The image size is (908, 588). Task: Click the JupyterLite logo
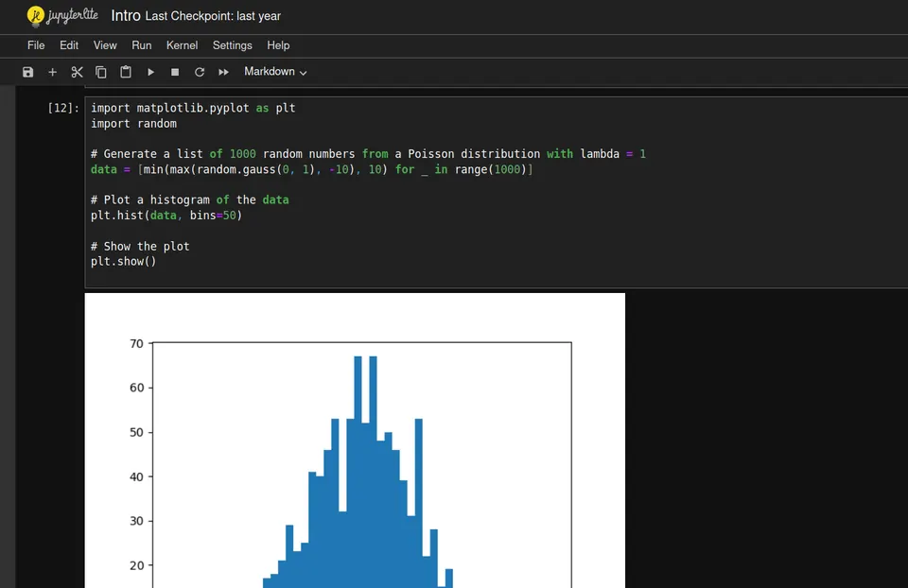pyautogui.click(x=62, y=16)
